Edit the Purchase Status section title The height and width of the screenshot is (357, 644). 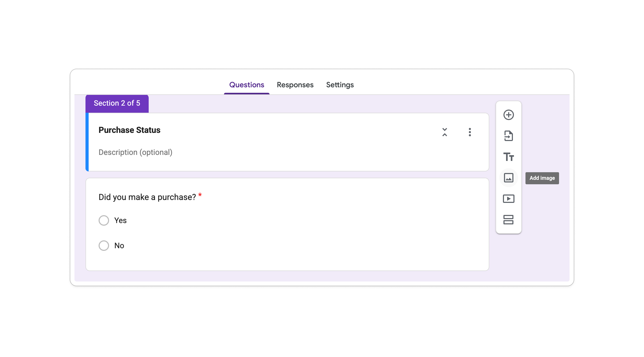click(x=130, y=130)
